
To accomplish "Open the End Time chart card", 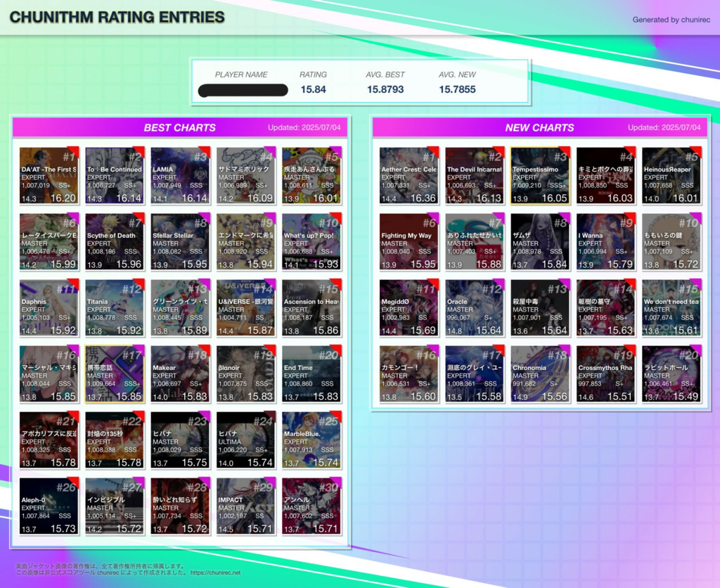I will pyautogui.click(x=311, y=374).
